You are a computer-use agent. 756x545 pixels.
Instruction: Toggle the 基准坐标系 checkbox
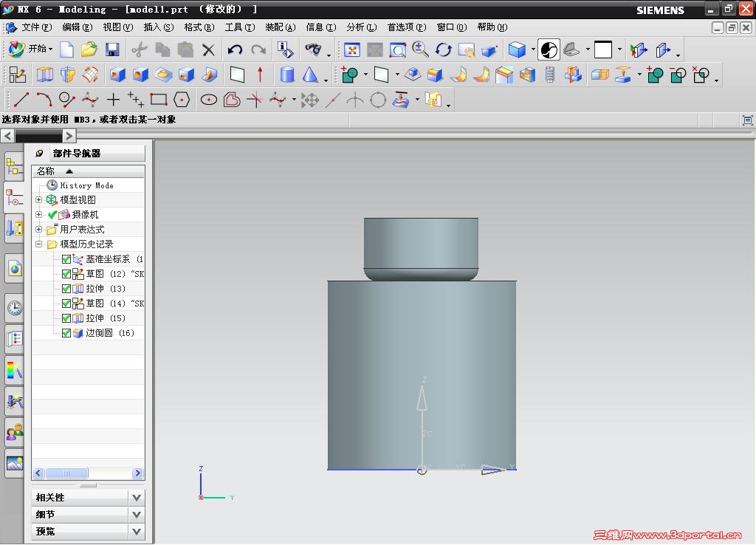66,259
